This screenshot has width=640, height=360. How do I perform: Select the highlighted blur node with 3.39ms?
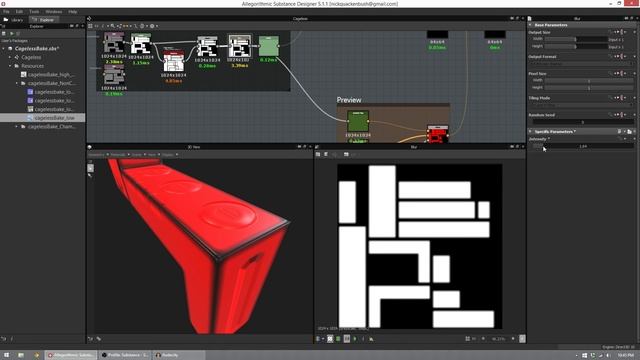(240, 46)
